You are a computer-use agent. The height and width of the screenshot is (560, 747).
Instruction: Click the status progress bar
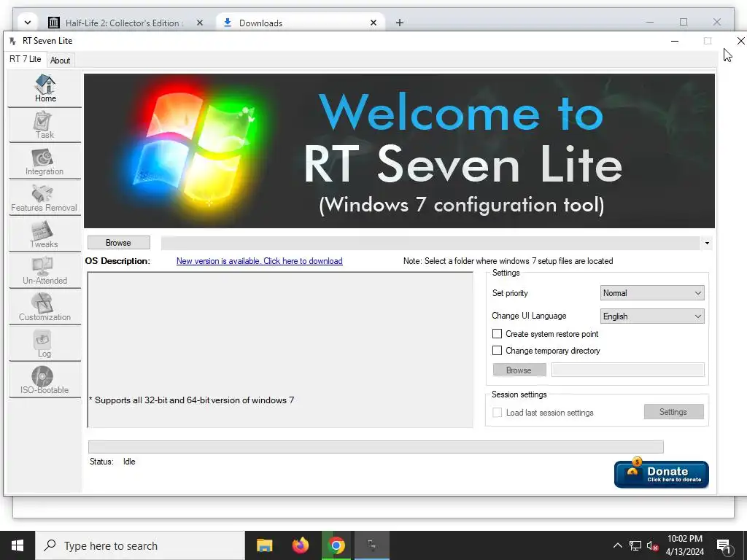376,447
